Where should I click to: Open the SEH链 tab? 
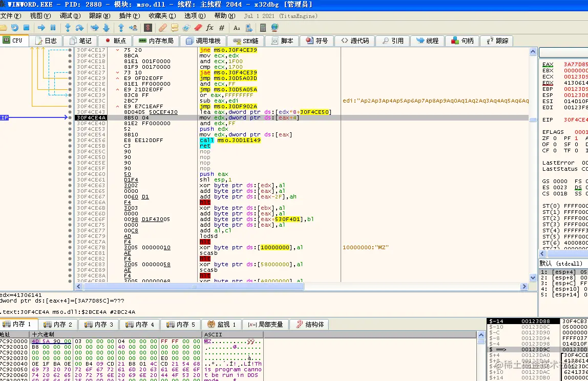coord(246,41)
